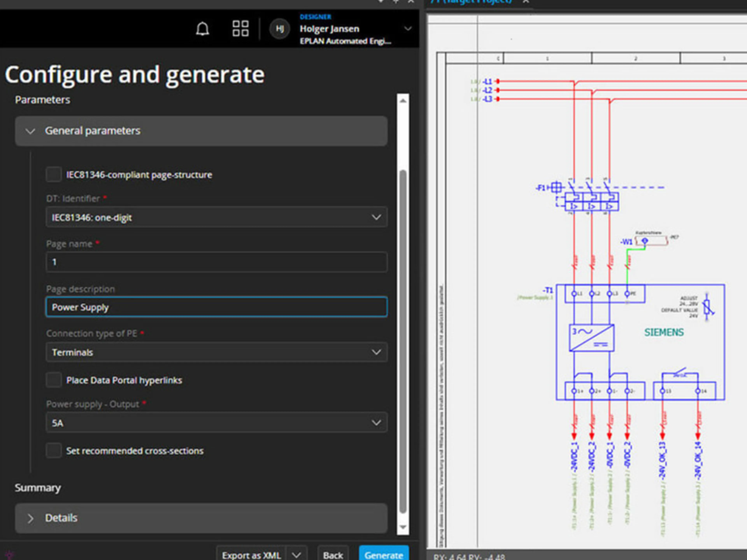Click the debug bug icon bottom-left
The image size is (747, 560).
point(10,555)
